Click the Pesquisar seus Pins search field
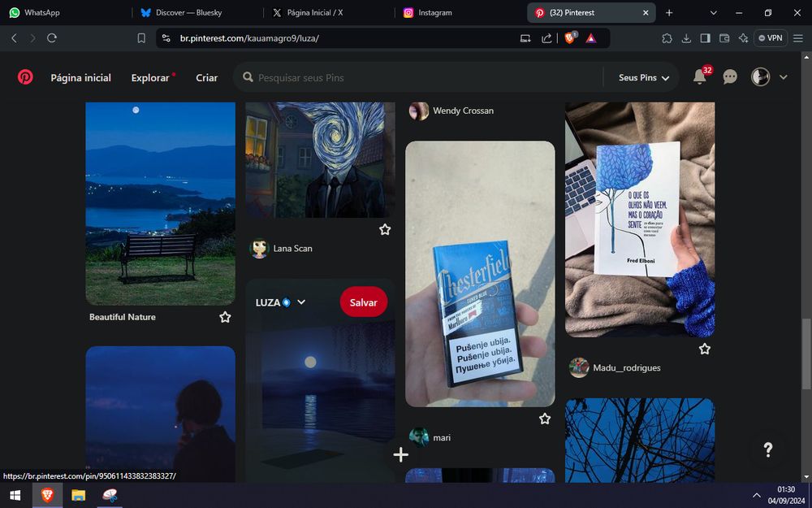This screenshot has width=812, height=508. [x=420, y=77]
